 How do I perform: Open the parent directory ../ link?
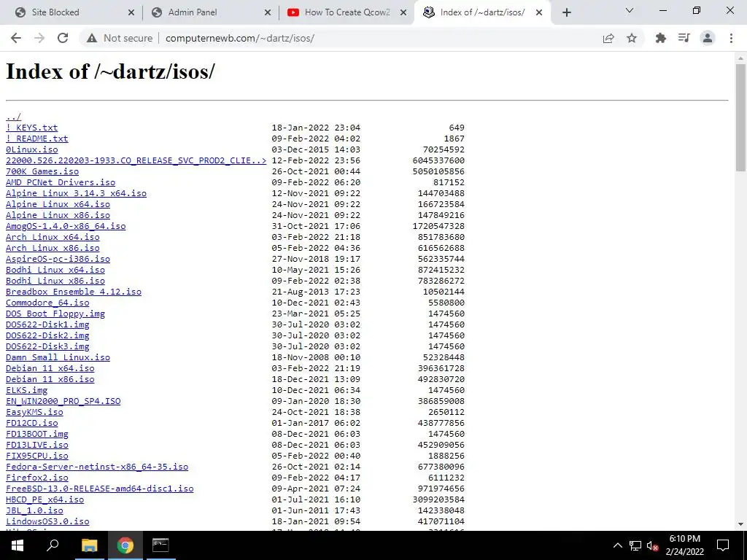pyautogui.click(x=13, y=117)
